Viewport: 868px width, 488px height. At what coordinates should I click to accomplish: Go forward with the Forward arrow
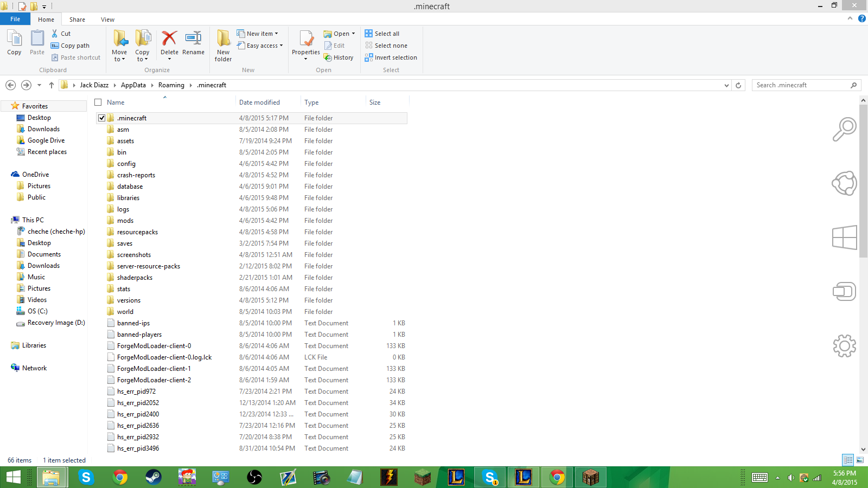[x=26, y=85]
